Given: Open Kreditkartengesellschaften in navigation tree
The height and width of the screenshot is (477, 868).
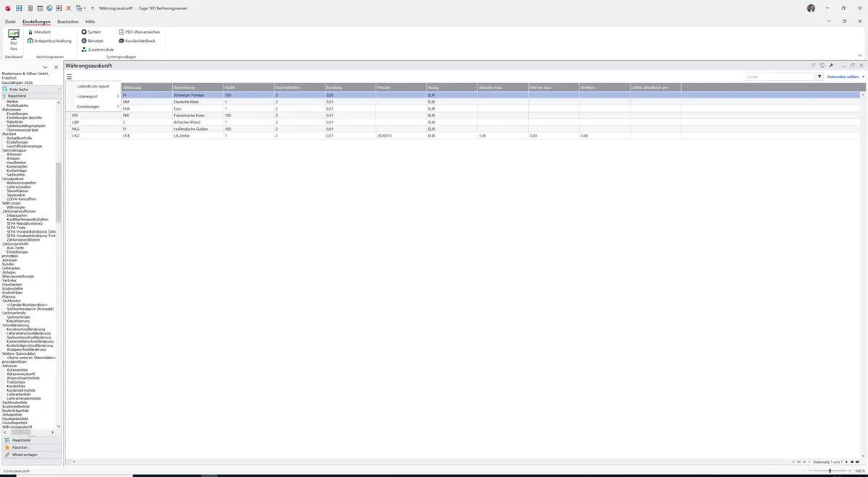Looking at the screenshot, I should point(27,219).
